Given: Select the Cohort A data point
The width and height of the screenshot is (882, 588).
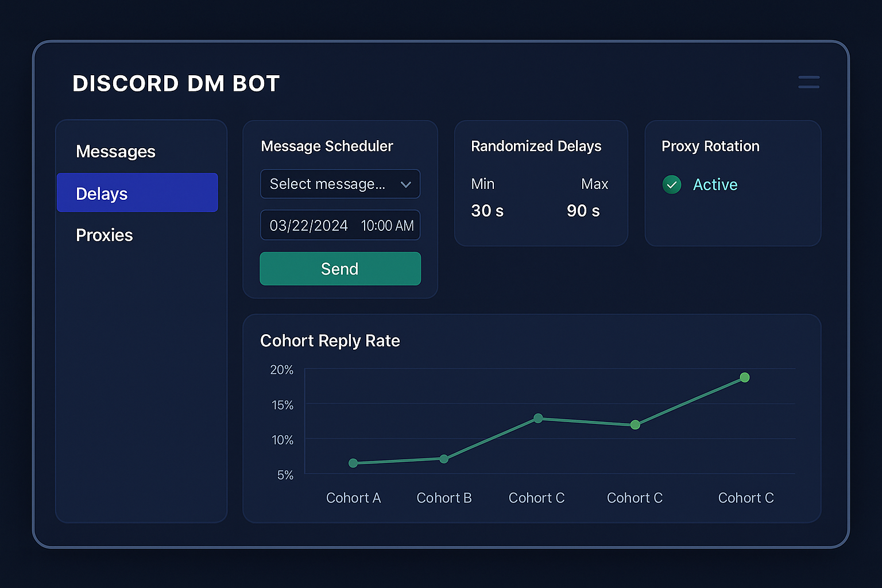Looking at the screenshot, I should click(354, 463).
